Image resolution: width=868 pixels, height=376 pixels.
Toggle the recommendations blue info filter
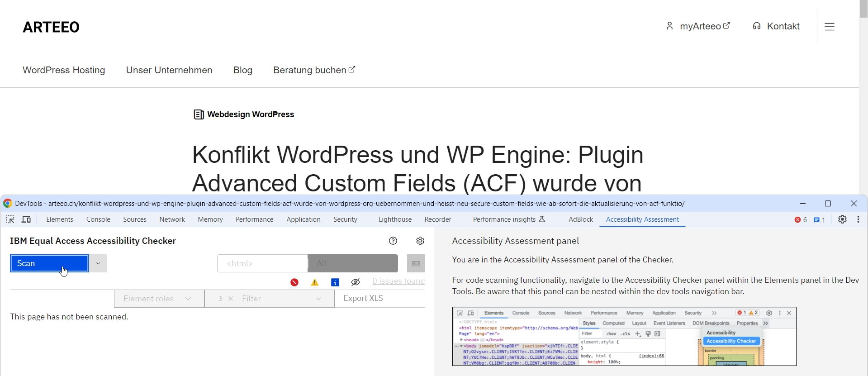point(335,282)
